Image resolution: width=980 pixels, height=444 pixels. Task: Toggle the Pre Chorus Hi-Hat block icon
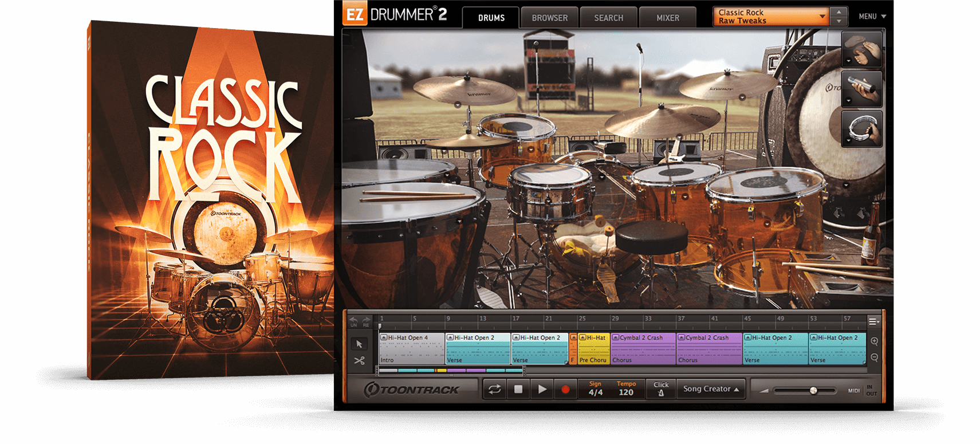582,337
